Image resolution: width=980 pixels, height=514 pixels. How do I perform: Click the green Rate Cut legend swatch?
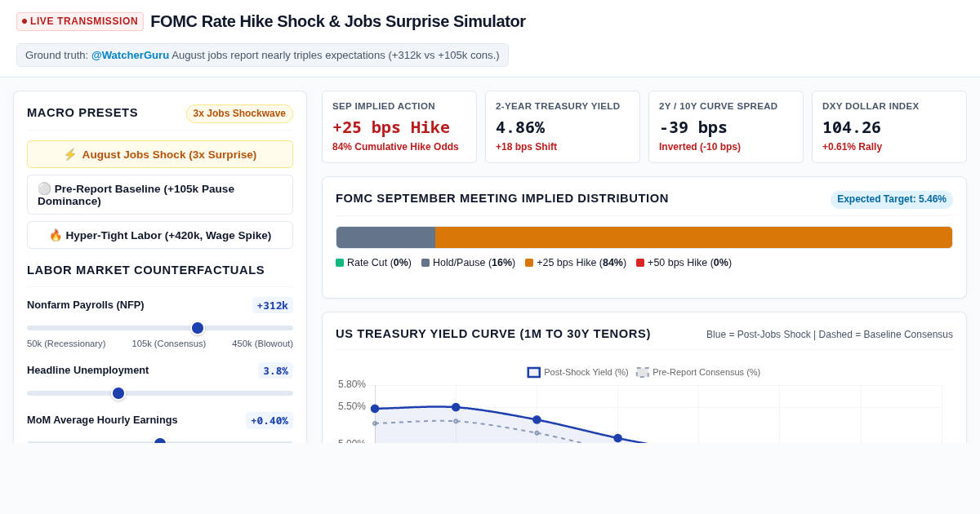coord(340,263)
